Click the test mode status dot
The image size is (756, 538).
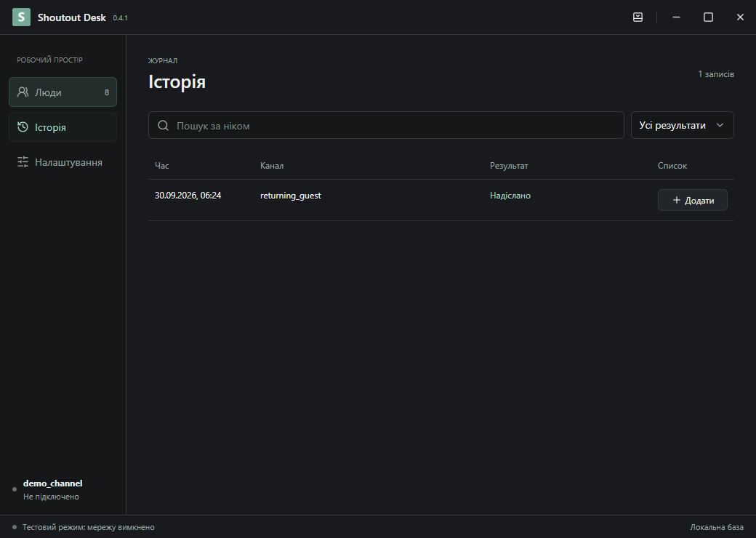click(15, 527)
